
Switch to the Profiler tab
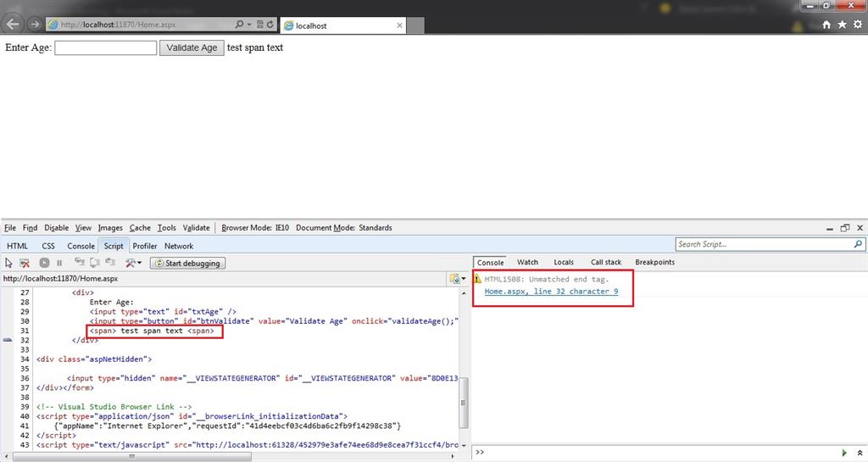point(145,246)
